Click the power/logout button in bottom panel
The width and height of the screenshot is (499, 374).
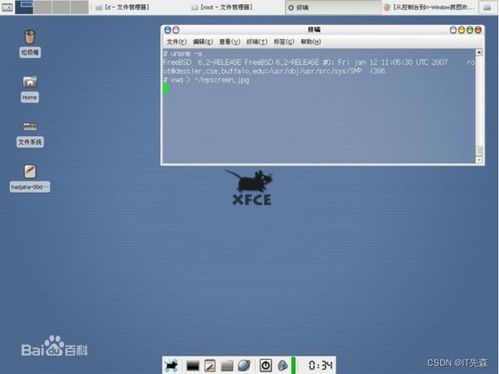point(266,366)
